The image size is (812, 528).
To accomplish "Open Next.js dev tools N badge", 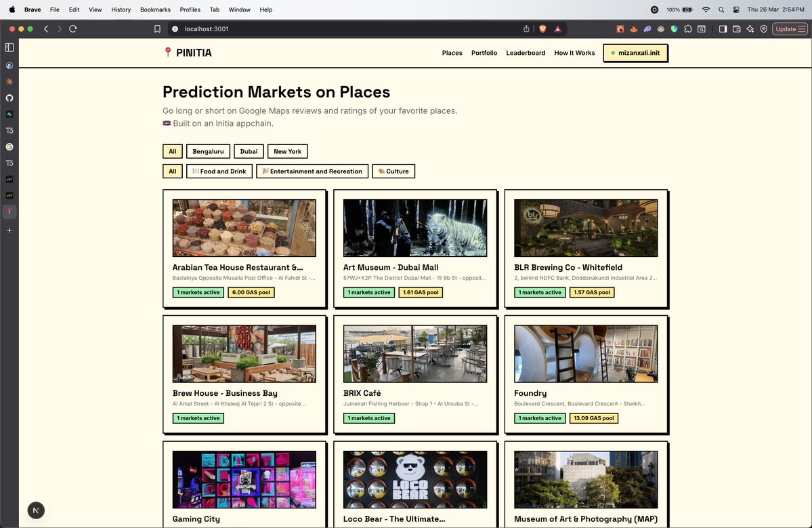I will pos(36,510).
